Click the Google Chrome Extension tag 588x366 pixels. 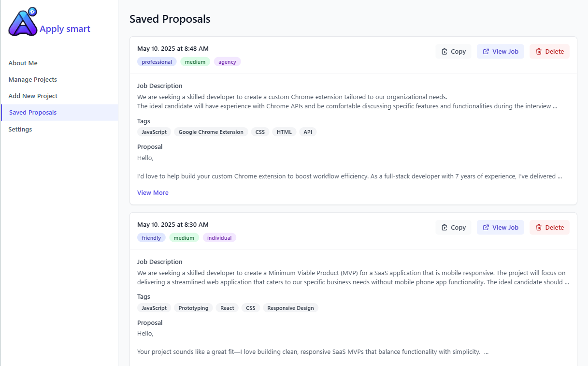(x=211, y=132)
